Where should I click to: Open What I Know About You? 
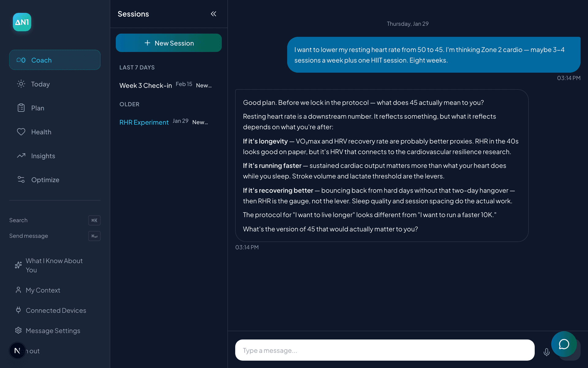54,265
